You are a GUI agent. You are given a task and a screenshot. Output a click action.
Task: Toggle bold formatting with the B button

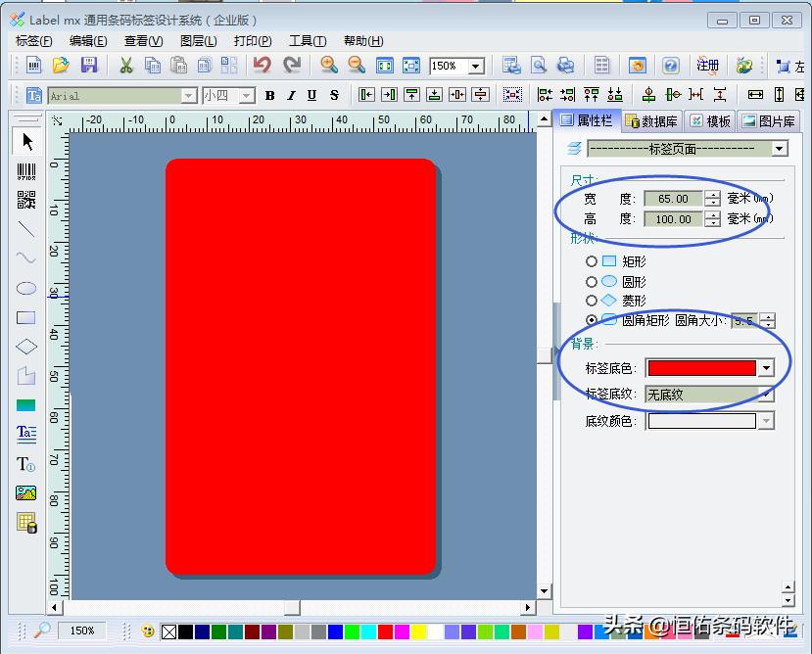tap(269, 96)
